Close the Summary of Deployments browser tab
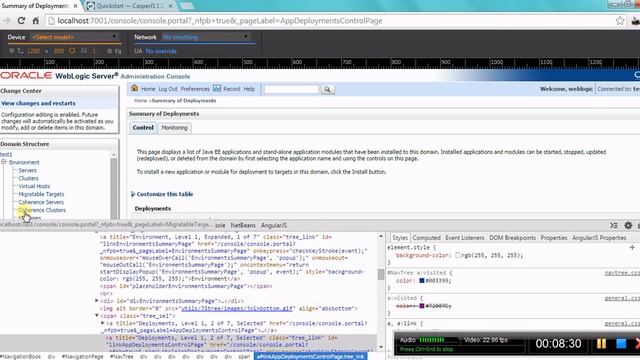Image resolution: width=640 pixels, height=360 pixels. click(76, 6)
